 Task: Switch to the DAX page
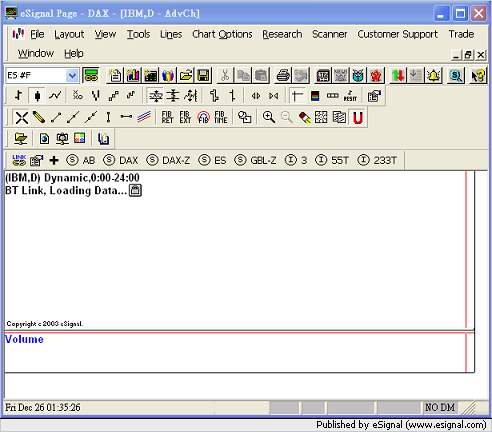tap(121, 160)
